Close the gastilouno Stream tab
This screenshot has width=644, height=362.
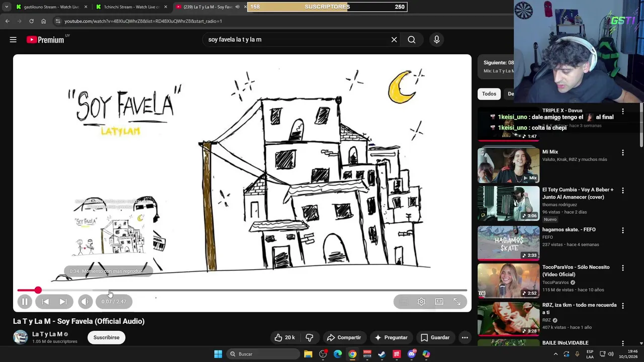click(86, 7)
